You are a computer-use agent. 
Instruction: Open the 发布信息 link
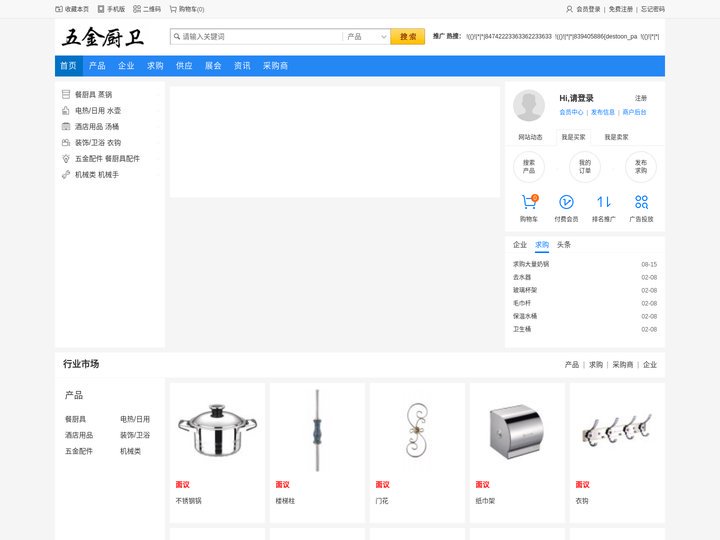(603, 112)
